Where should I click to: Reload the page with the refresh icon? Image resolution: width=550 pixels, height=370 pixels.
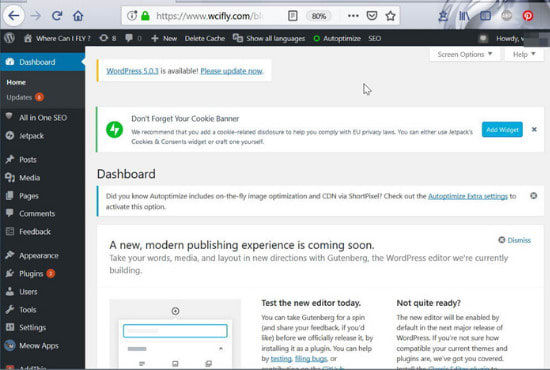57,16
